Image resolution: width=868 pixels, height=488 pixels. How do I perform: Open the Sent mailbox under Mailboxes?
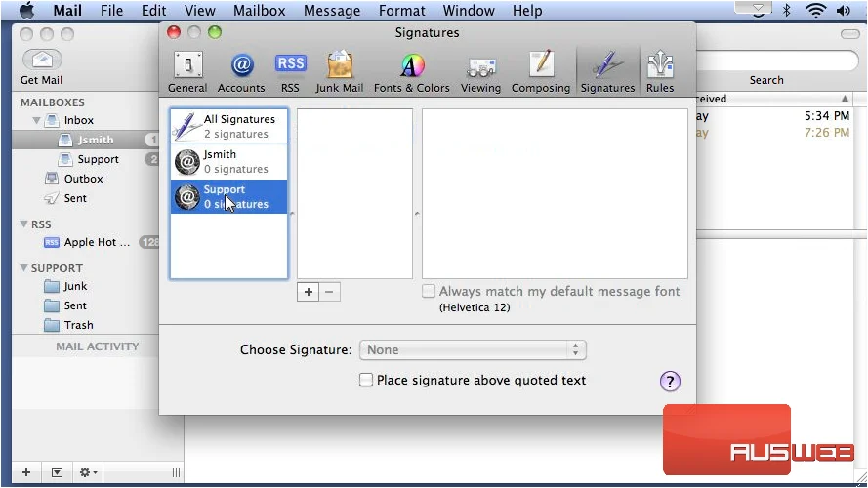(x=75, y=198)
